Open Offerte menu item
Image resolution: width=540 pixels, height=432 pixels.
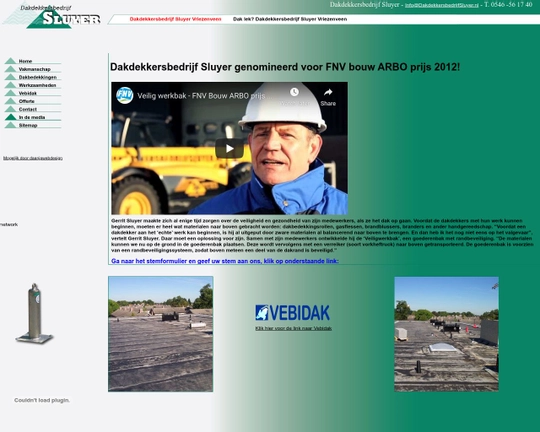27,101
